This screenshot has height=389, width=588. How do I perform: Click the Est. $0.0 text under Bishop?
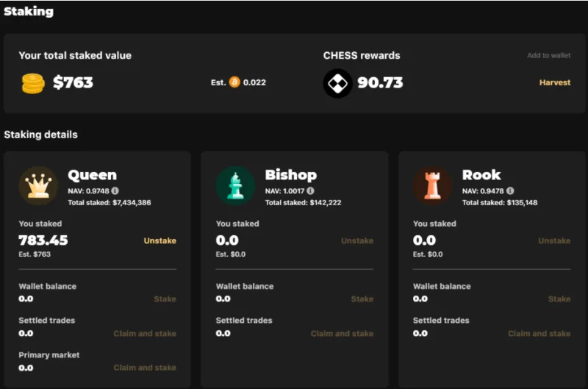point(231,254)
